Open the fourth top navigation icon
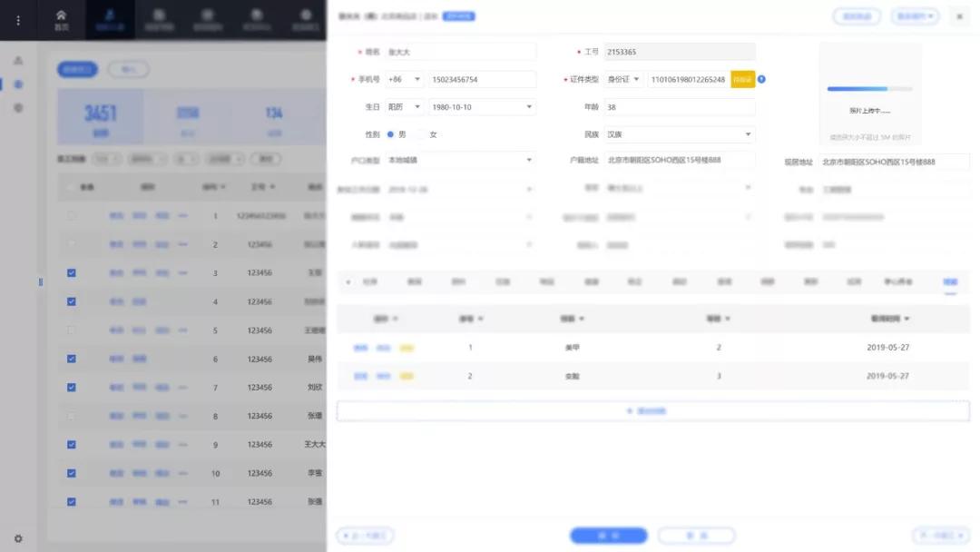The width and height of the screenshot is (980, 552). click(x=208, y=20)
